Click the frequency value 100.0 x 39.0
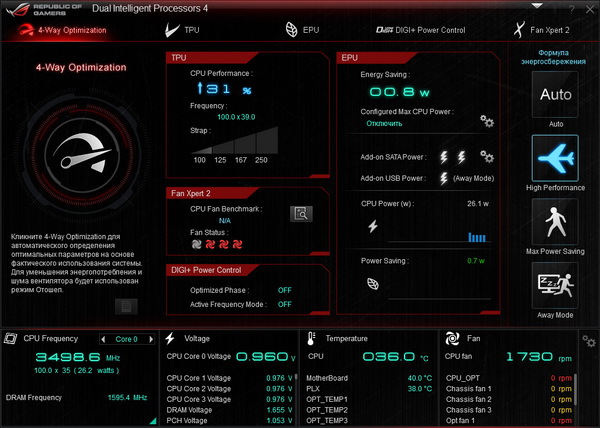Image resolution: width=600 pixels, height=428 pixels. coord(236,117)
